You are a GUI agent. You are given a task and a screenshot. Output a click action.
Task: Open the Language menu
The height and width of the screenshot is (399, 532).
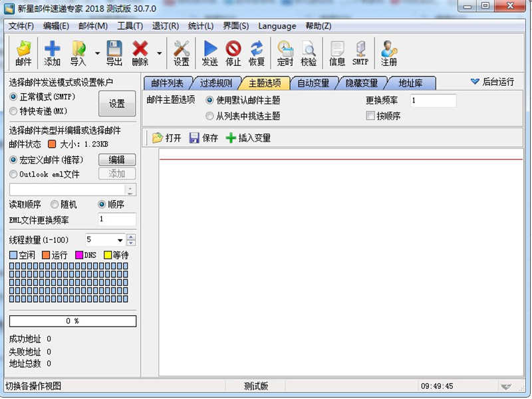click(x=277, y=26)
